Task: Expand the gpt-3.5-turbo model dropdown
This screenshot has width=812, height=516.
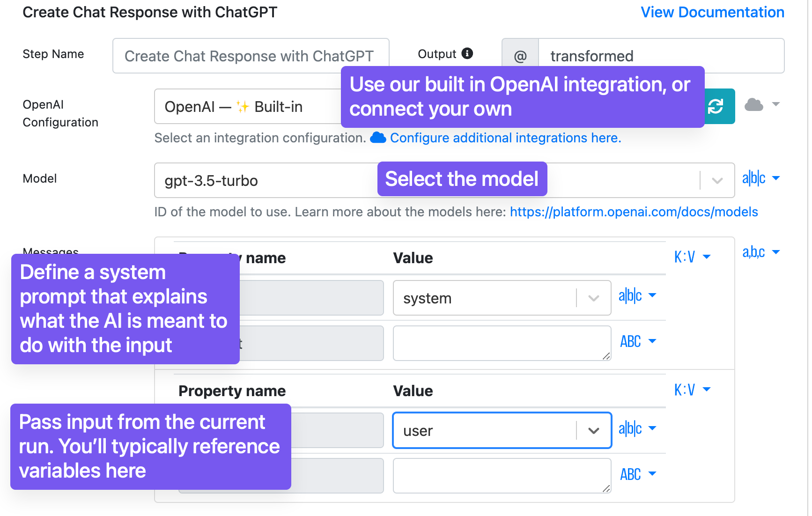Action: (x=717, y=181)
